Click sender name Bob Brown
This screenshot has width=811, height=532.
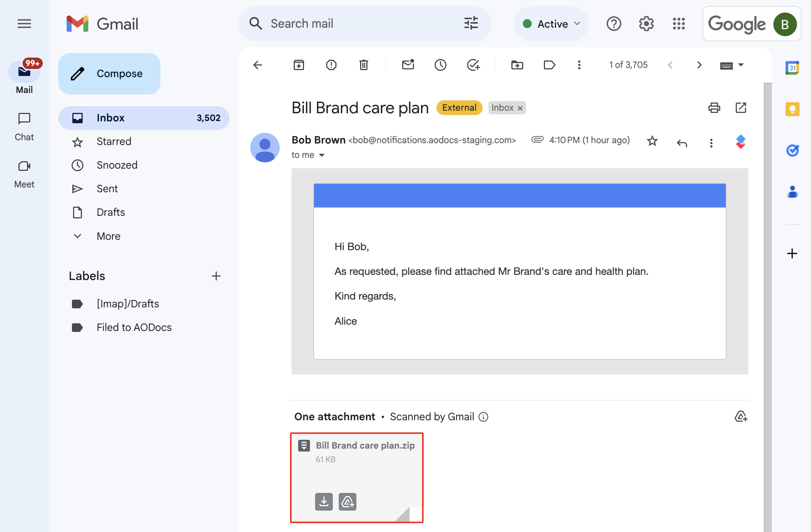(318, 140)
